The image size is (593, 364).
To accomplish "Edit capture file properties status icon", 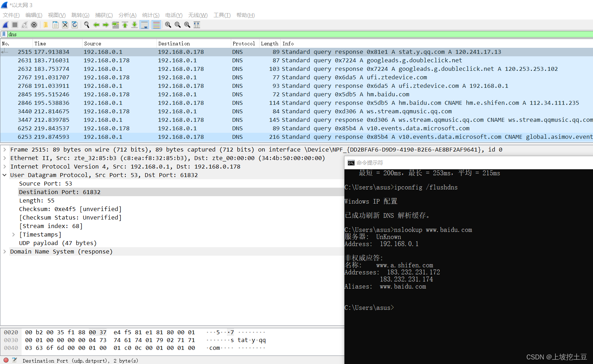I will click(x=15, y=360).
